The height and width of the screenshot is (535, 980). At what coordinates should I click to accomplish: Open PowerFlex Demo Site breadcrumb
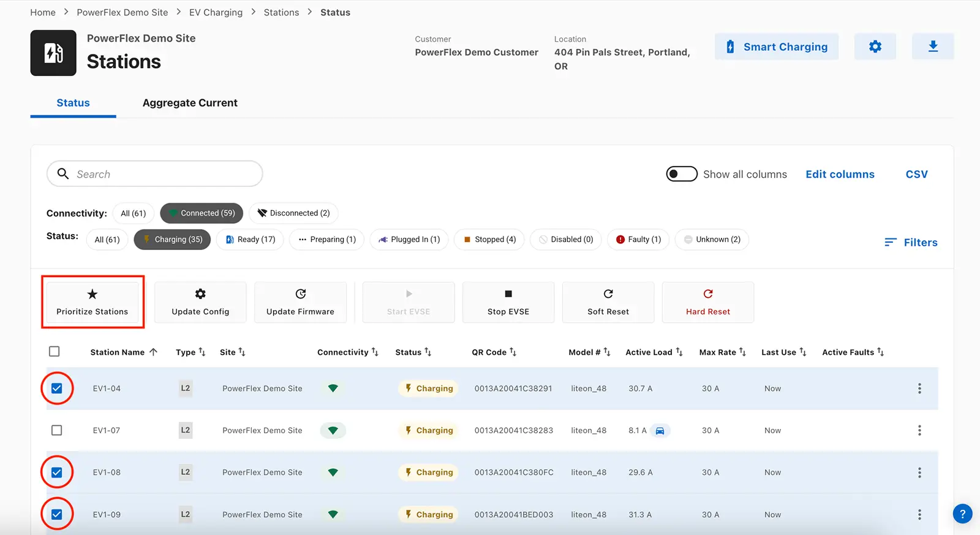click(123, 12)
